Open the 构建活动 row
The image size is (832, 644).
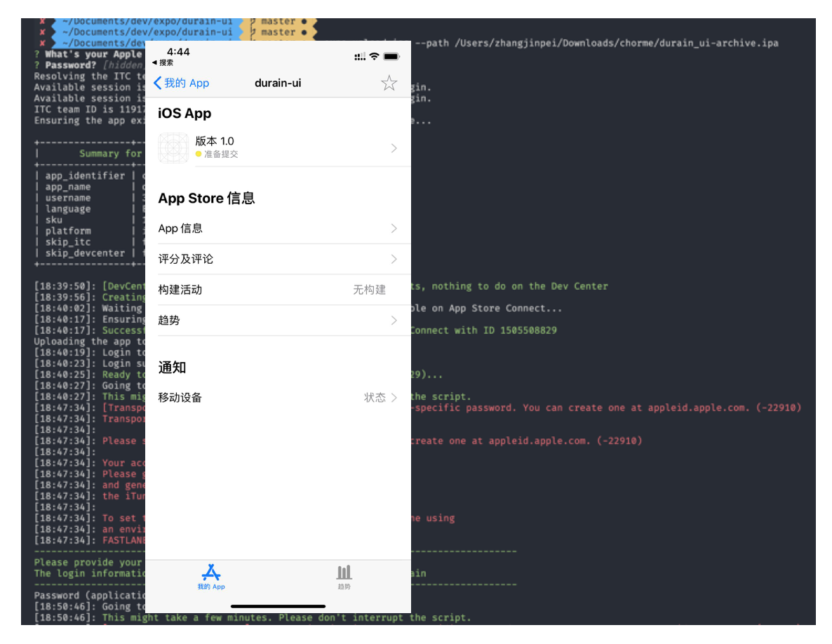pyautogui.click(x=278, y=290)
